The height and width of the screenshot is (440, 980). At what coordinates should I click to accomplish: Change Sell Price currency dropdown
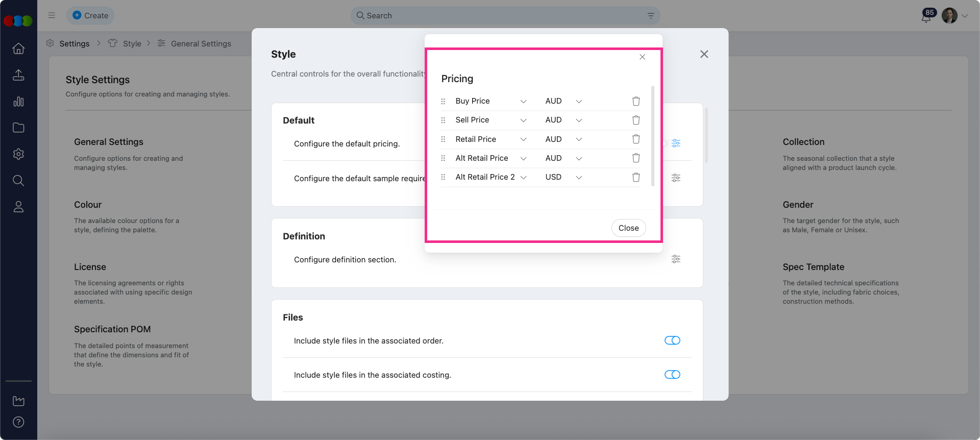579,120
